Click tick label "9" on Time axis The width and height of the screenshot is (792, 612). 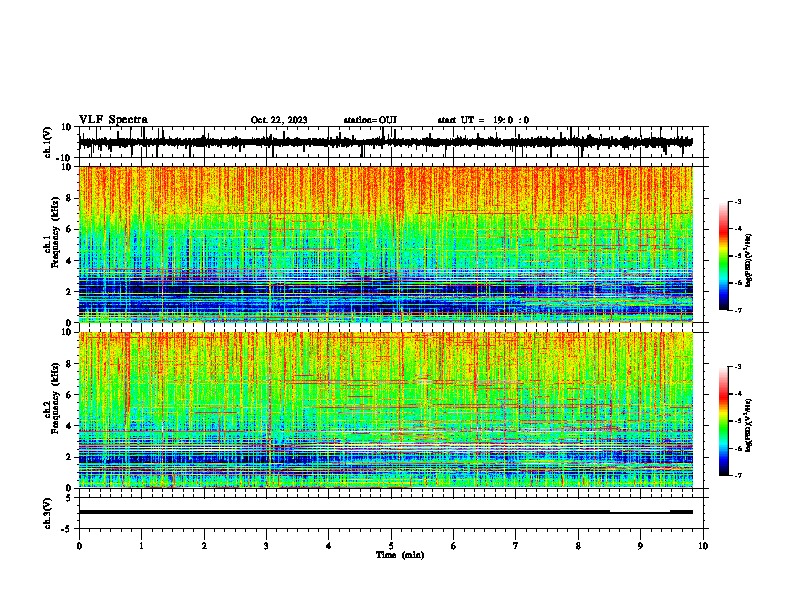click(x=640, y=545)
